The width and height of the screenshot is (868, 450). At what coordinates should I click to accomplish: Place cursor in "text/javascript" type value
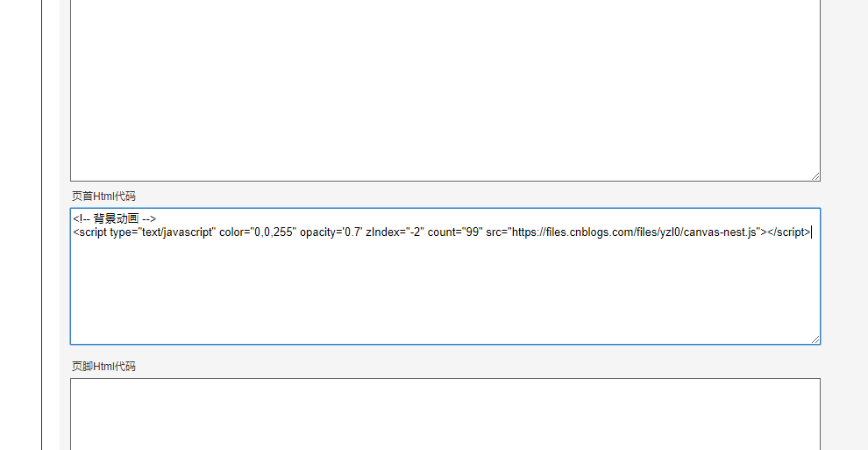177,232
